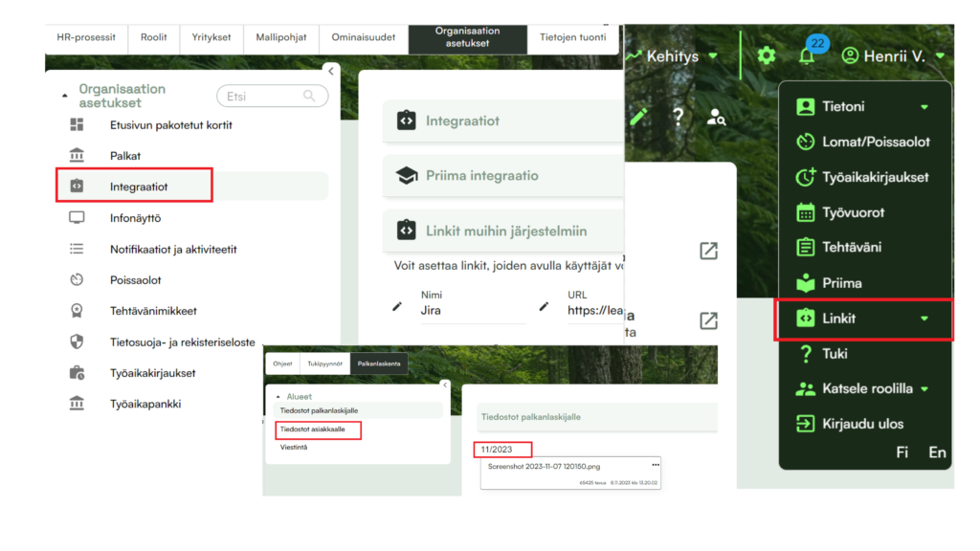Screen dimensions: 980x551
Task: Open the Ohjeet tab
Action: [282, 364]
